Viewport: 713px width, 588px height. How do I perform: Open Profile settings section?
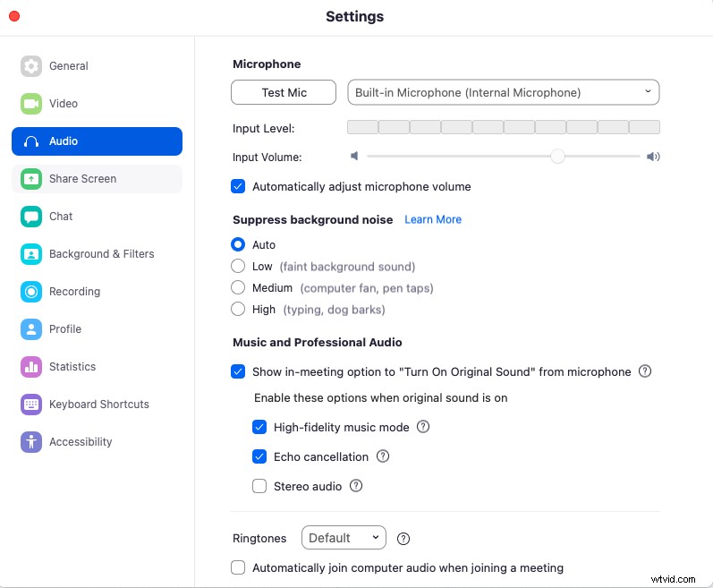point(97,329)
